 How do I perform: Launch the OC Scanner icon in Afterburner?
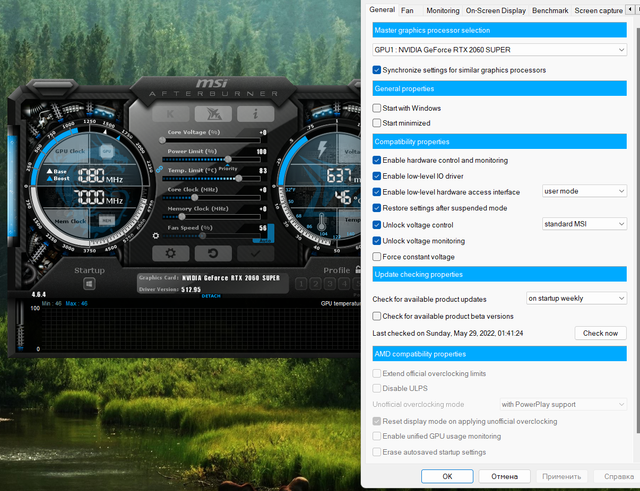coord(213,114)
